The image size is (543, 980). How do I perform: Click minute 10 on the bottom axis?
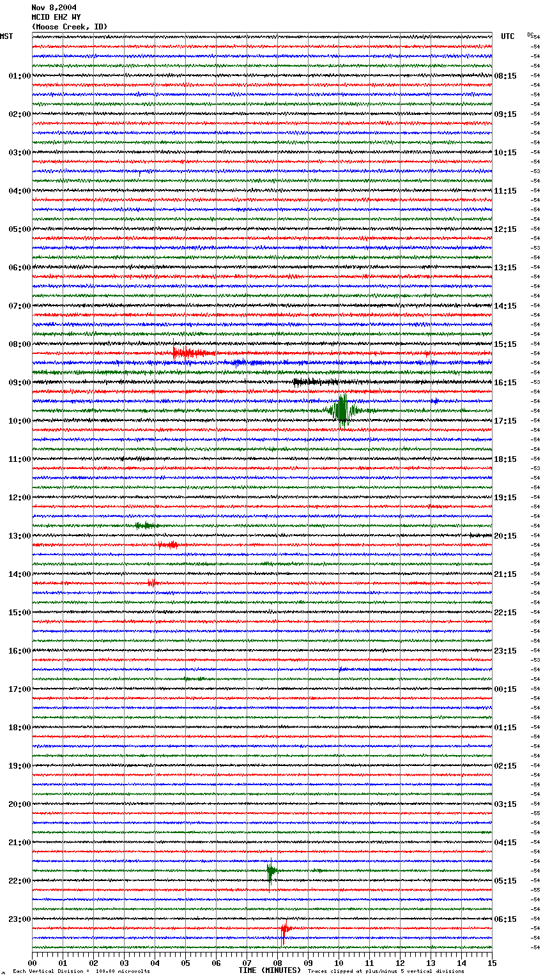(x=339, y=963)
